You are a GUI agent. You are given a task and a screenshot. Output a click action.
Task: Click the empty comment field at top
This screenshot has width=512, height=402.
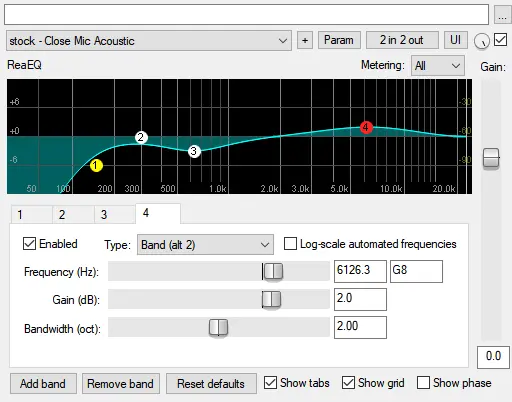coord(247,15)
